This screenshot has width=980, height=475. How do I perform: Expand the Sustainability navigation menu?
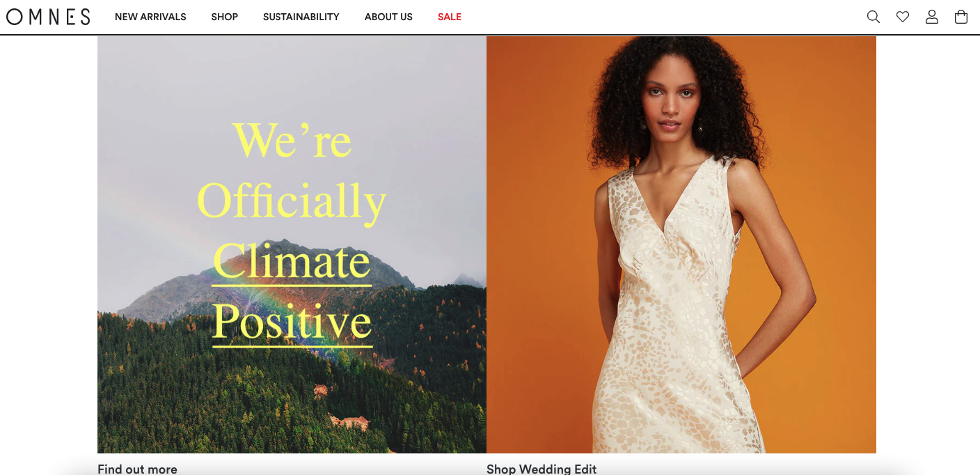[x=301, y=17]
